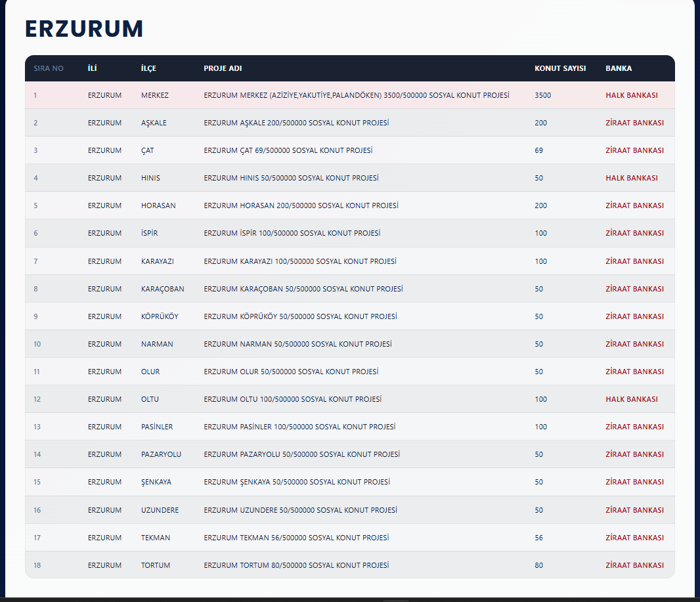Click ZİRAAT BANKASI link in AŞKALE row
The width and height of the screenshot is (700, 602).
634,123
